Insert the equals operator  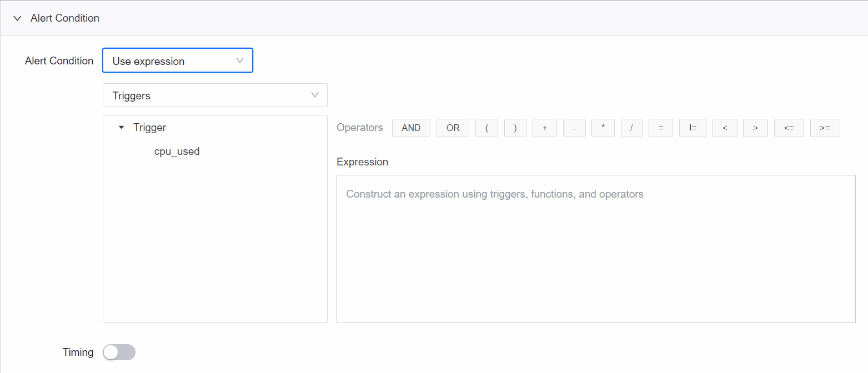point(661,128)
